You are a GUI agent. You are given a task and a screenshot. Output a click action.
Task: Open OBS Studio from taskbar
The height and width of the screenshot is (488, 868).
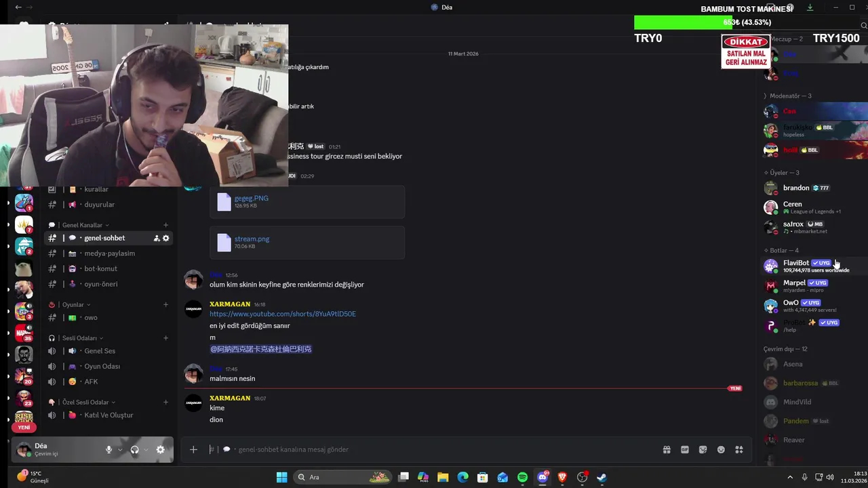(582, 477)
